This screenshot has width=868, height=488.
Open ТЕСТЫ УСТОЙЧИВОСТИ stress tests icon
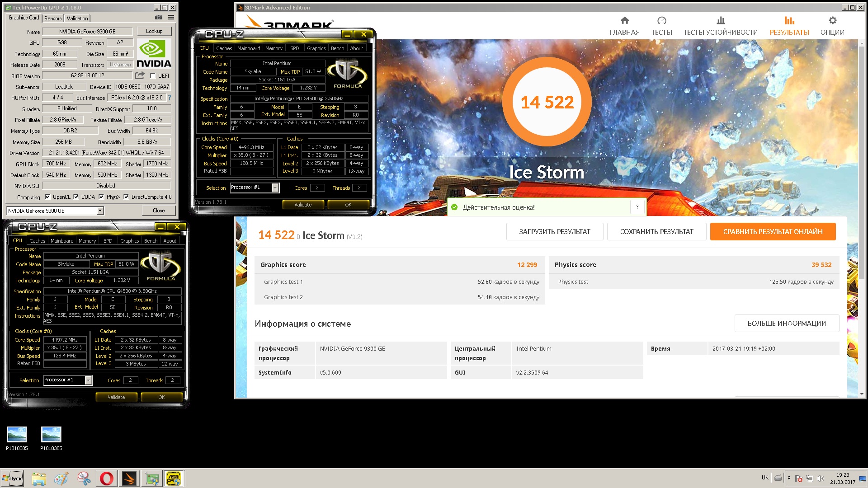[x=721, y=20]
